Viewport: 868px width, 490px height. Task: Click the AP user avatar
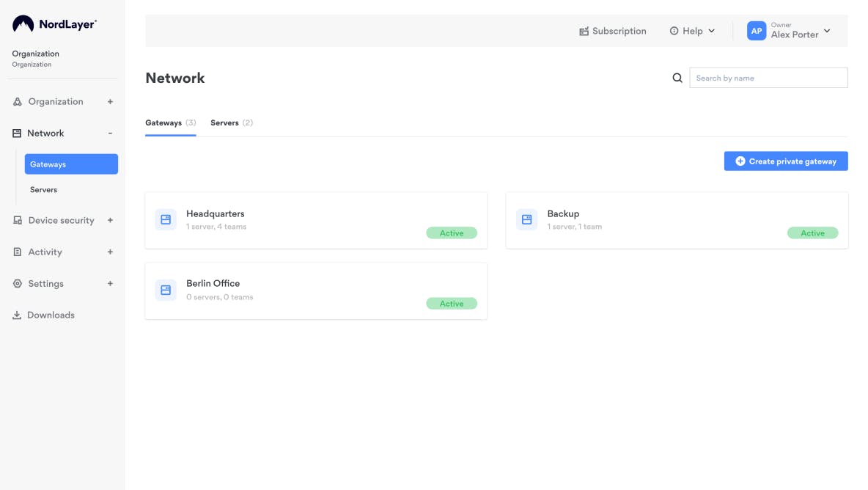coord(756,31)
